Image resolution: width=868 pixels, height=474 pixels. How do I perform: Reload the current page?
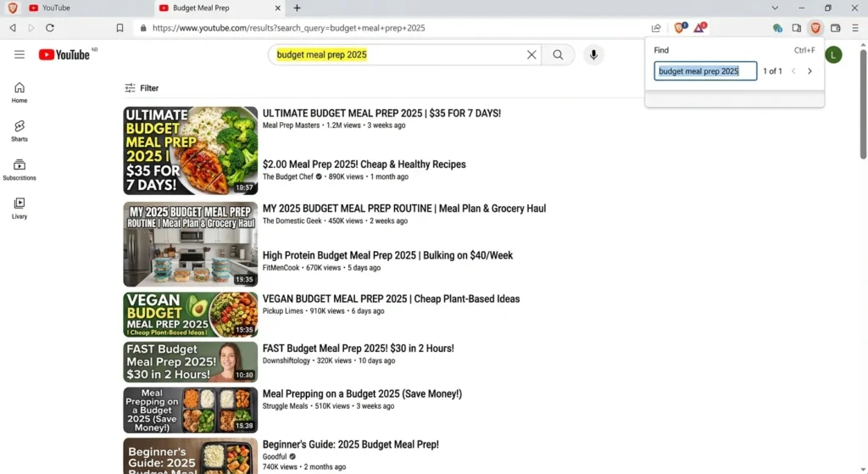point(50,28)
